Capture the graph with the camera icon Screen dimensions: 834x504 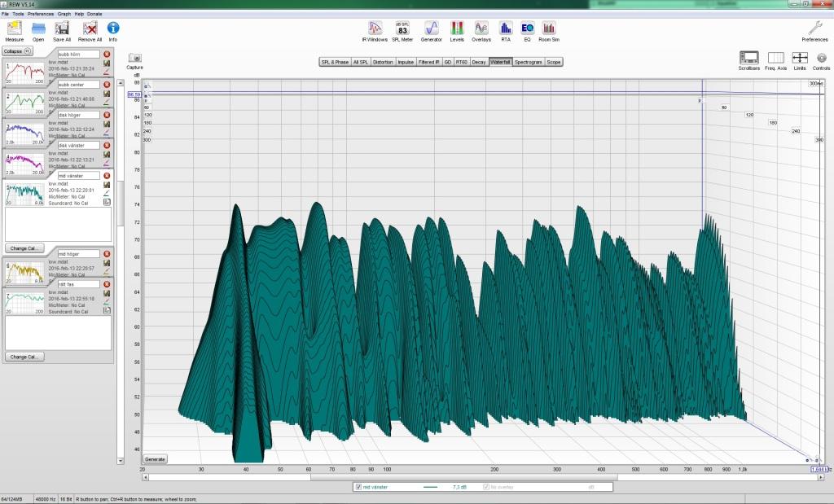(x=135, y=58)
